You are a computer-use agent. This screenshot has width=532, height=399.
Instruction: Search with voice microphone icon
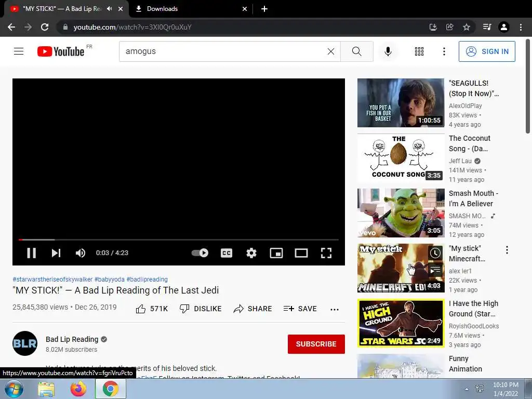coord(388,51)
